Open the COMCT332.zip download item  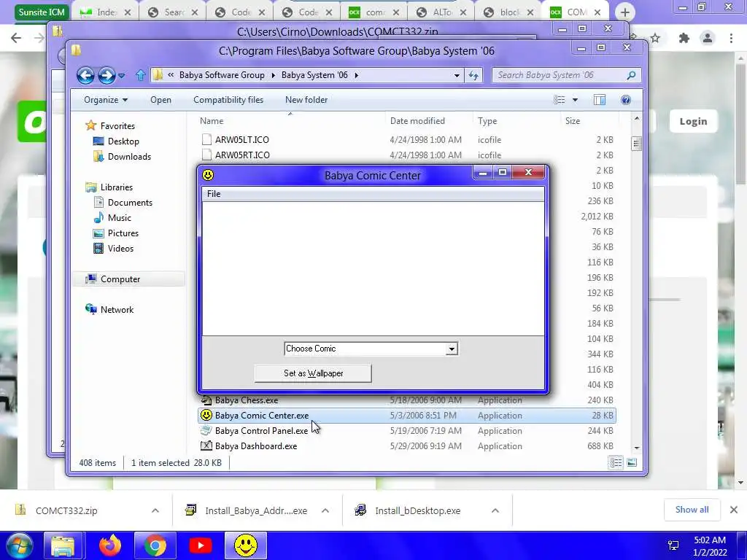point(66,510)
